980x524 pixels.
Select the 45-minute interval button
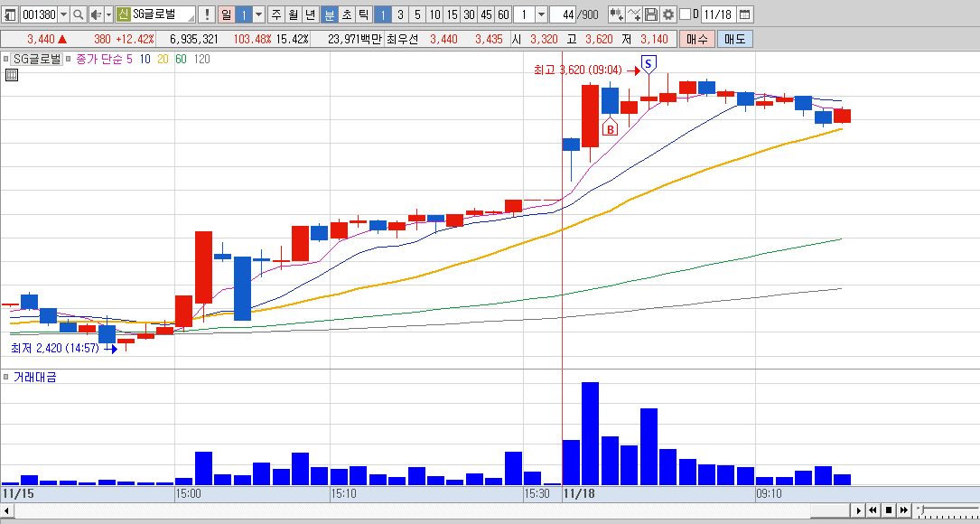point(486,14)
